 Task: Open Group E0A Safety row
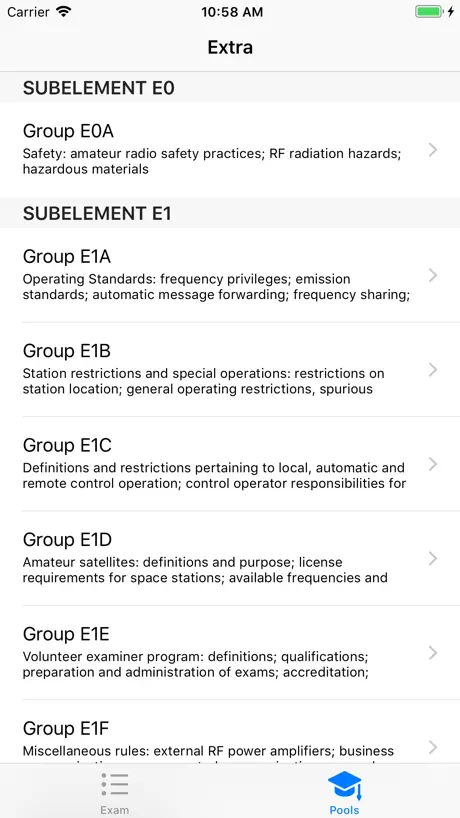click(230, 150)
